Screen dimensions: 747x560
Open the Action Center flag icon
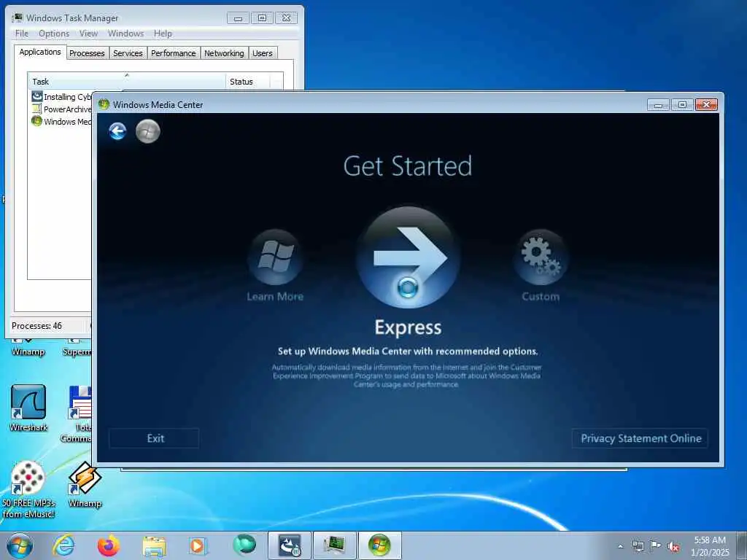(x=656, y=545)
